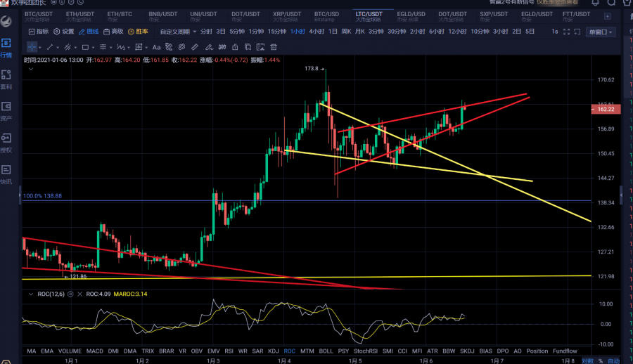
Task: Open the 高级 advanced button
Action: (x=113, y=32)
